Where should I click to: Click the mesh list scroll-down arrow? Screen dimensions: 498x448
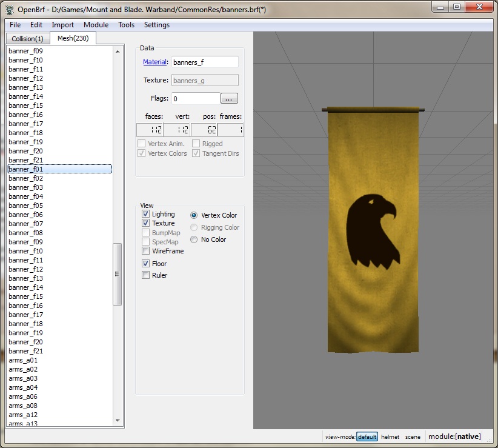point(118,420)
